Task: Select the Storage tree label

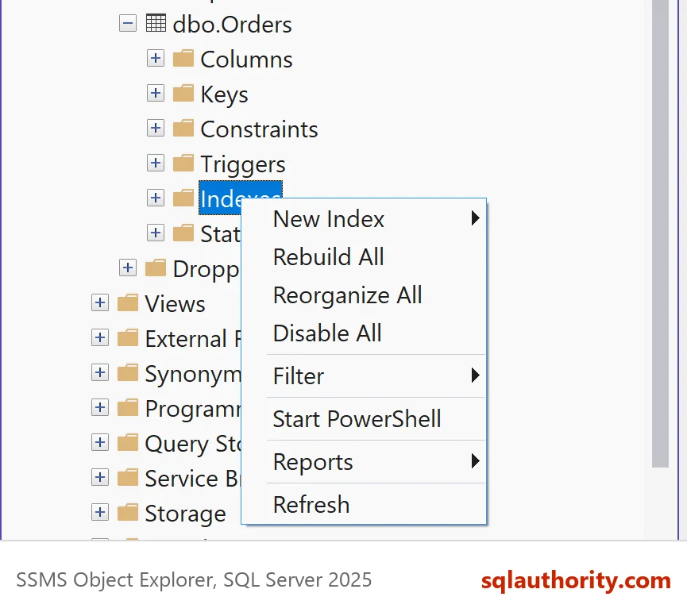Action: [x=185, y=514]
